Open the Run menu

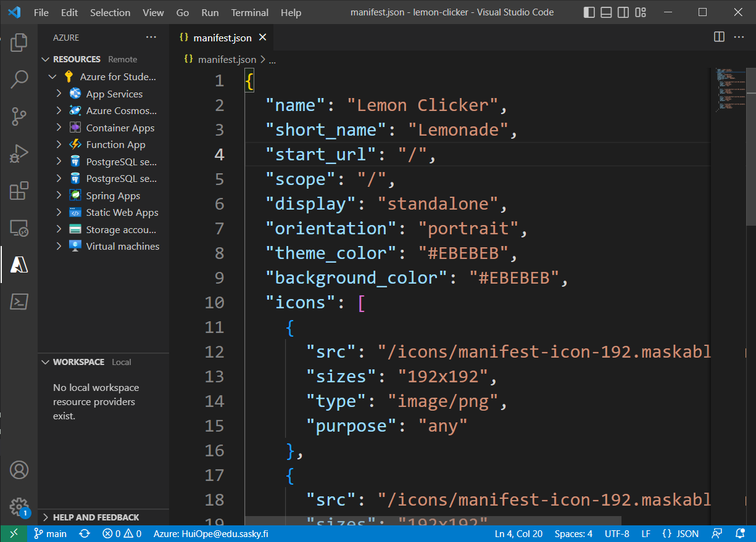coord(210,12)
